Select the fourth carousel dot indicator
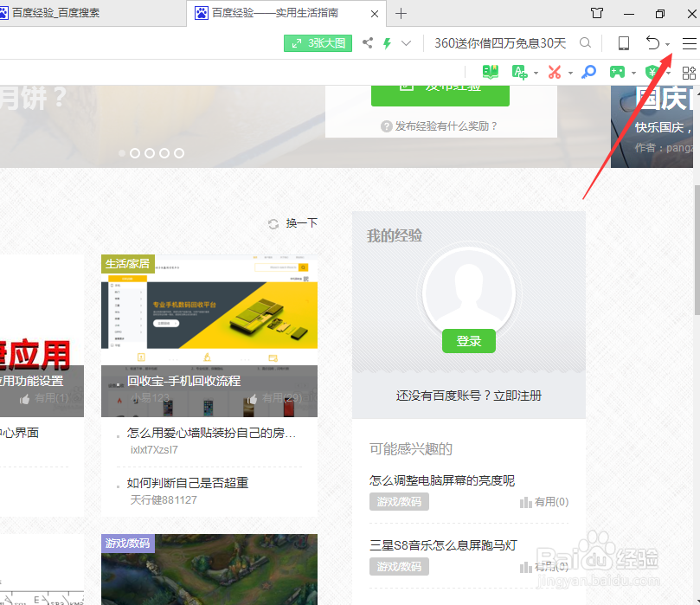This screenshot has width=700, height=605. [x=164, y=153]
